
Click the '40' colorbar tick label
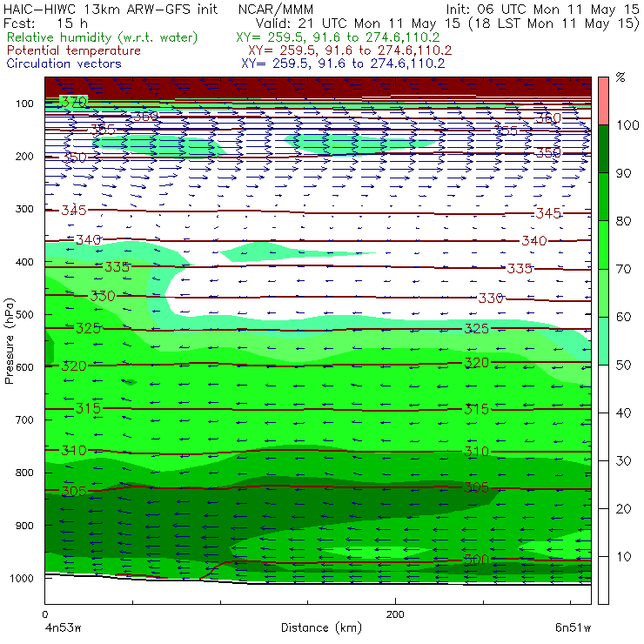pos(624,413)
